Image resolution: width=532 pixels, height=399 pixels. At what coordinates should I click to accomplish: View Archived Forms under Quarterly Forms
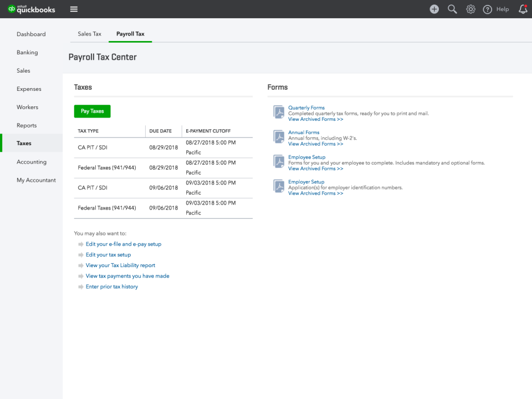tap(315, 119)
